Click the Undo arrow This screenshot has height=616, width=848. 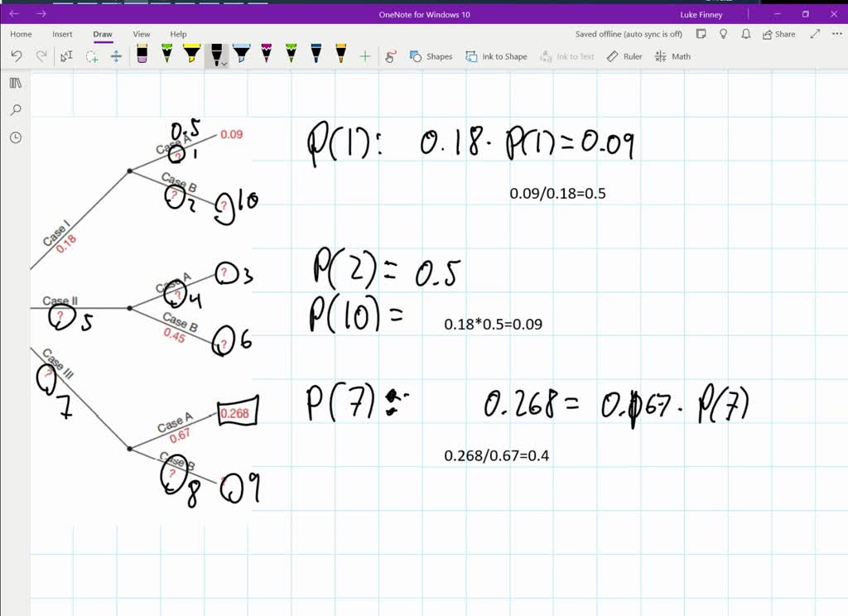(x=17, y=56)
